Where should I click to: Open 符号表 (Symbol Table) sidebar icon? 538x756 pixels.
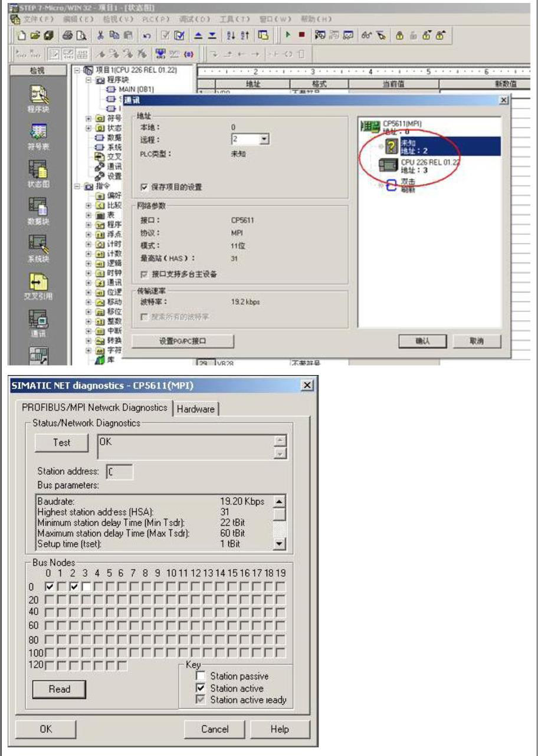click(x=38, y=136)
